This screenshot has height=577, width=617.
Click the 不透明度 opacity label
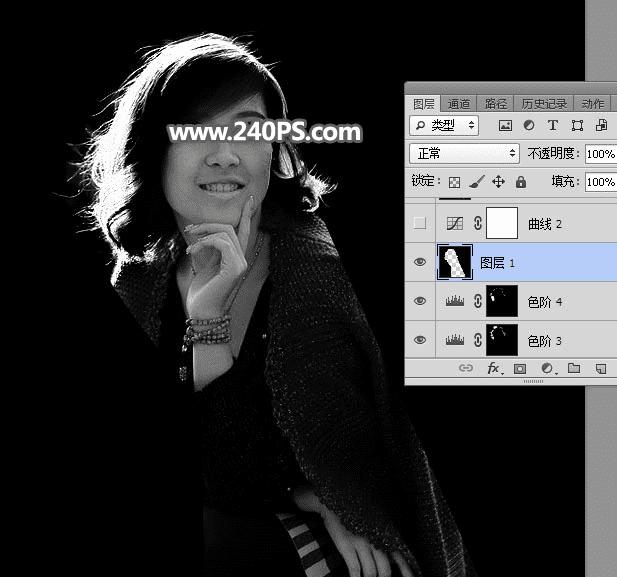[553, 153]
